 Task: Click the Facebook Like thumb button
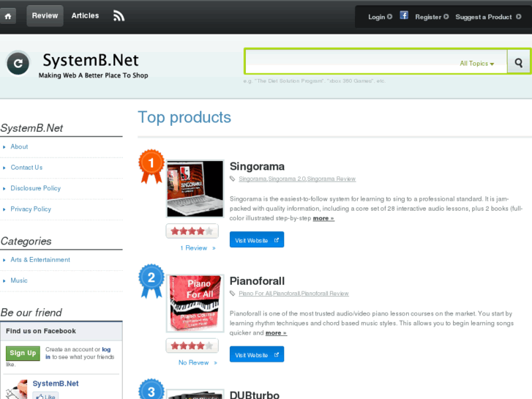point(46,396)
